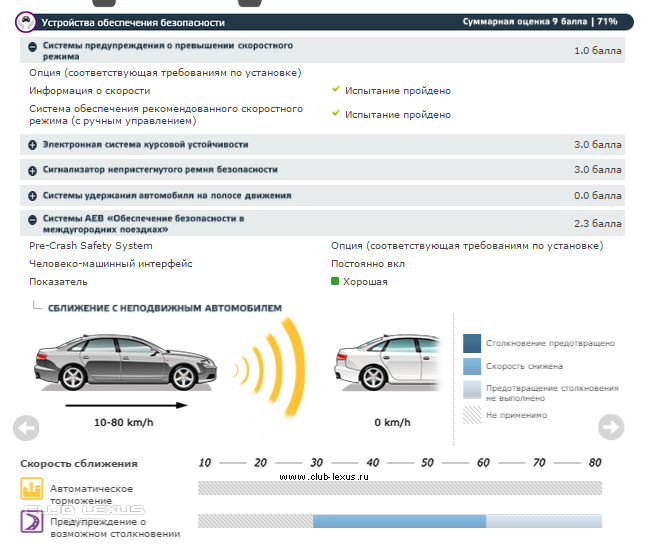
Task: Click the green square good indicator
Action: (x=336, y=282)
